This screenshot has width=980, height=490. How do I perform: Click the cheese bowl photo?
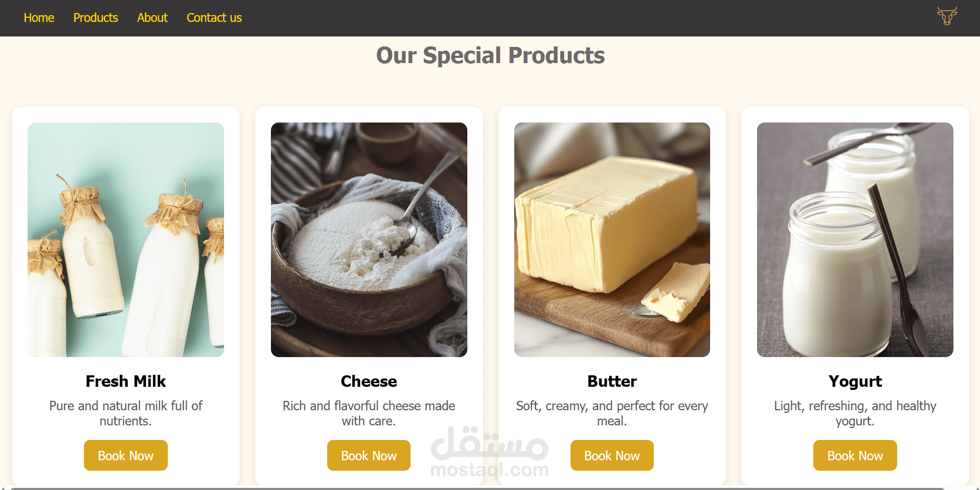point(369,240)
